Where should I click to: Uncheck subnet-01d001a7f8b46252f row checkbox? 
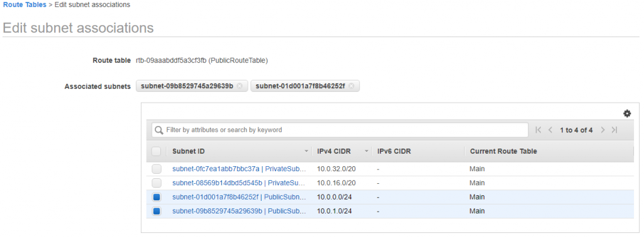[x=157, y=197]
